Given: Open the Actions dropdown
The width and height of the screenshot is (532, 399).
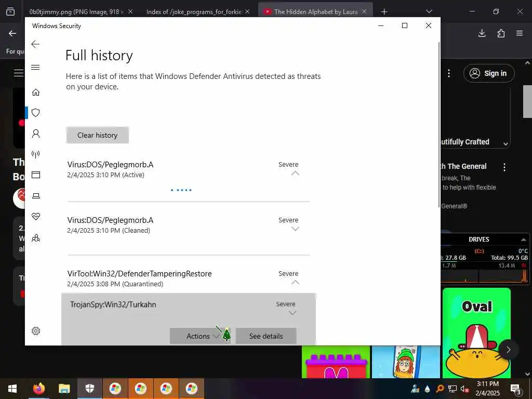Looking at the screenshot, I should pyautogui.click(x=200, y=336).
